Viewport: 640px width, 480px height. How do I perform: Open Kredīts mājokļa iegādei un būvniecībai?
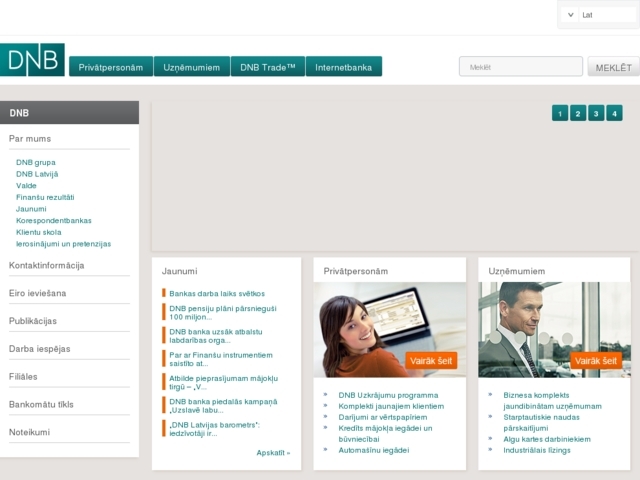tap(385, 434)
